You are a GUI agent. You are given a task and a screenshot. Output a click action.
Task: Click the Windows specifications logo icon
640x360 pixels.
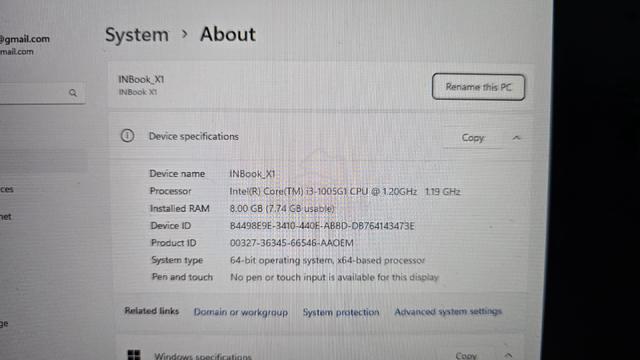pyautogui.click(x=134, y=355)
